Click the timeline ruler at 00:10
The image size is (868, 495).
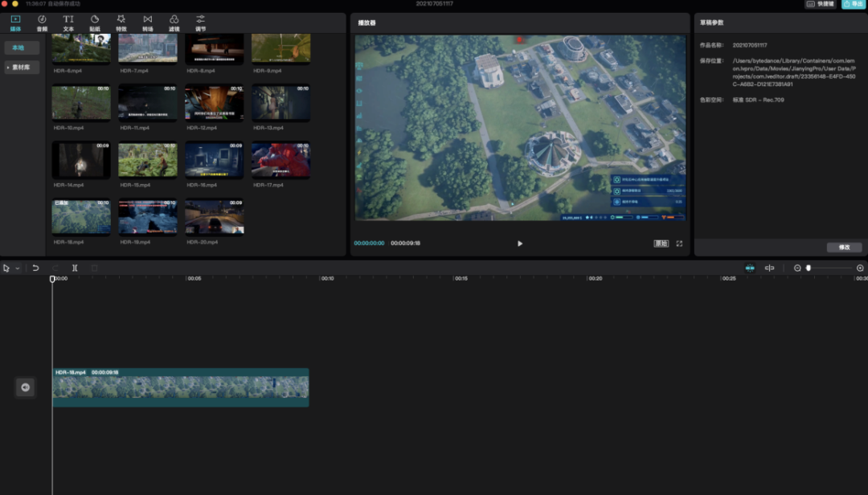pos(327,279)
